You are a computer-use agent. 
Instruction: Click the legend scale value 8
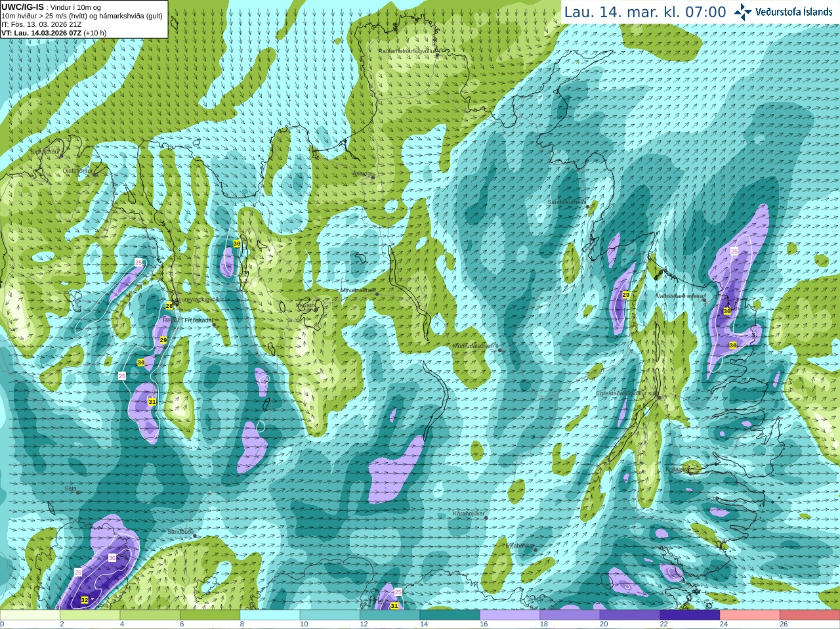(242, 624)
